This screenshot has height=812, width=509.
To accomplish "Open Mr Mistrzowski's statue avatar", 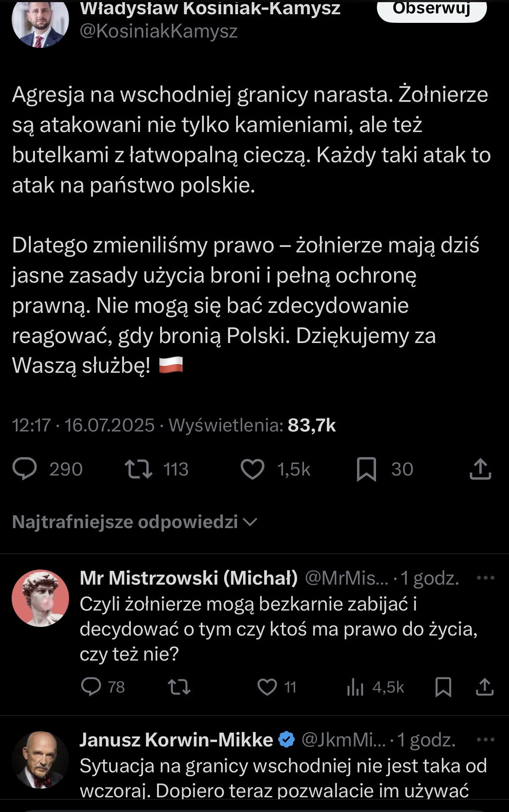I will point(40,598).
